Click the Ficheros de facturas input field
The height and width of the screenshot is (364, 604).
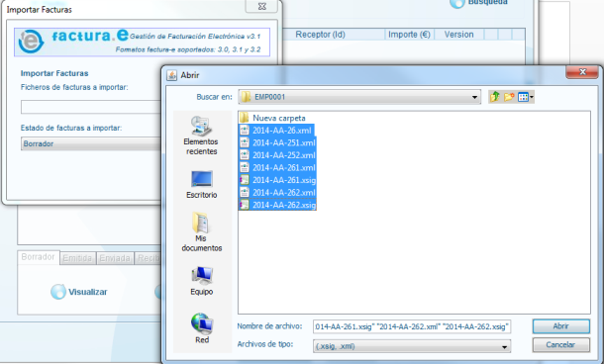tap(91, 107)
